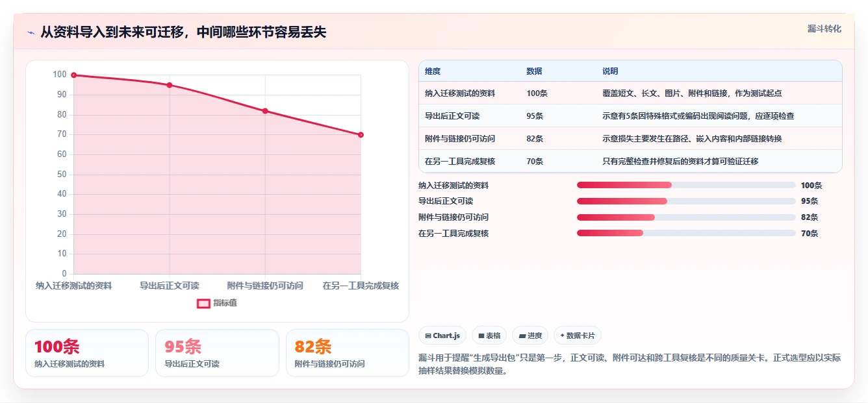This screenshot has width=868, height=403.
Task: Click table cell 82条
Action: (535, 139)
